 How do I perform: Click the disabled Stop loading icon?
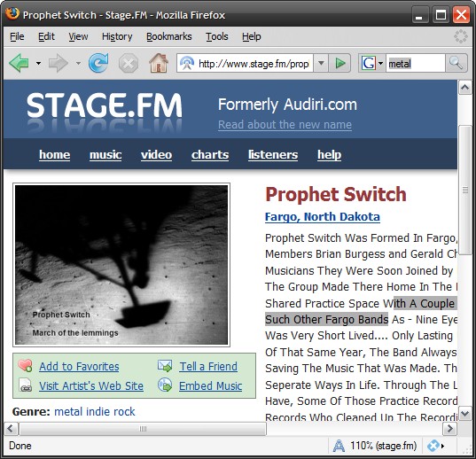[x=129, y=64]
